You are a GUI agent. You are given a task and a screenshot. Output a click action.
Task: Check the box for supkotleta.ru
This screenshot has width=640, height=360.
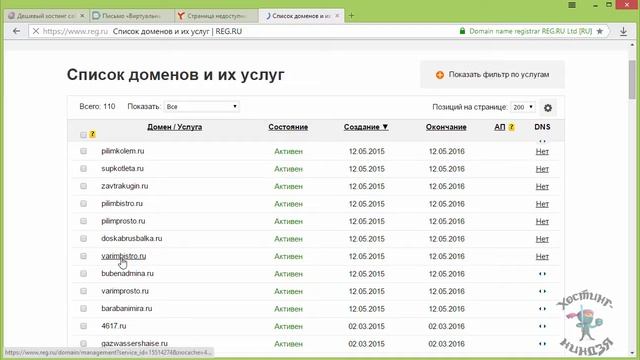point(83,169)
